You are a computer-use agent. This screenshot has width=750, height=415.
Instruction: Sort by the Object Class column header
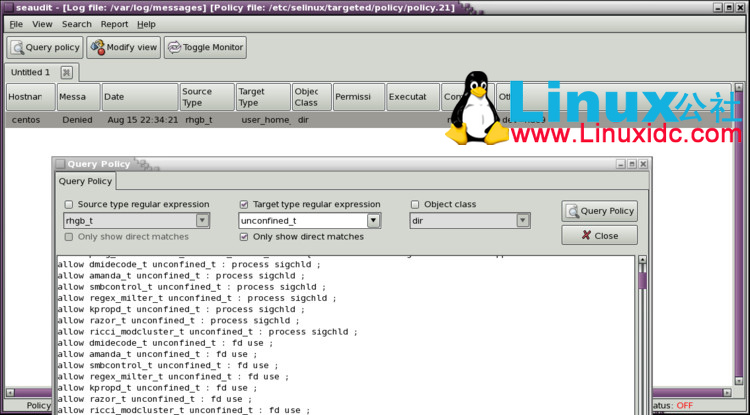coord(312,97)
